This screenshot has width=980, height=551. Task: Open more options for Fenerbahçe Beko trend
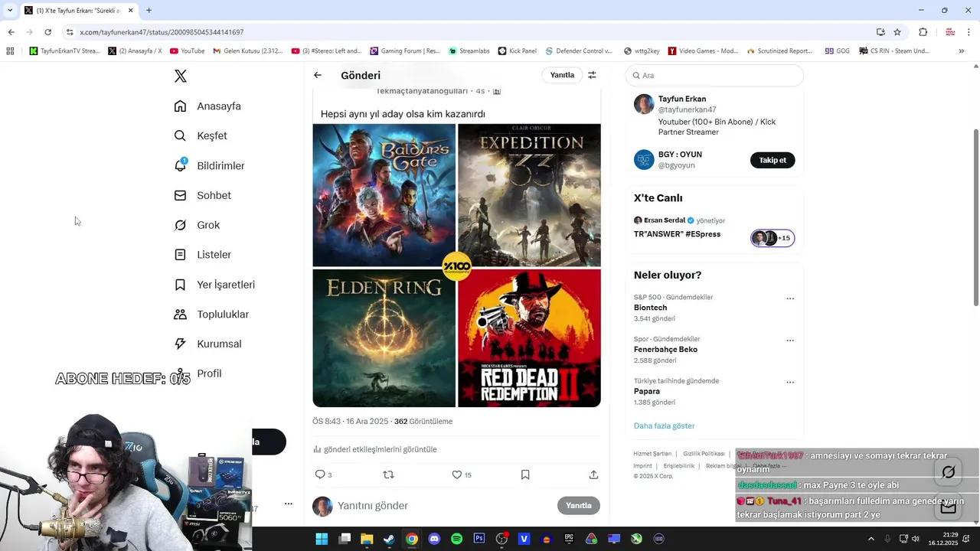(790, 341)
